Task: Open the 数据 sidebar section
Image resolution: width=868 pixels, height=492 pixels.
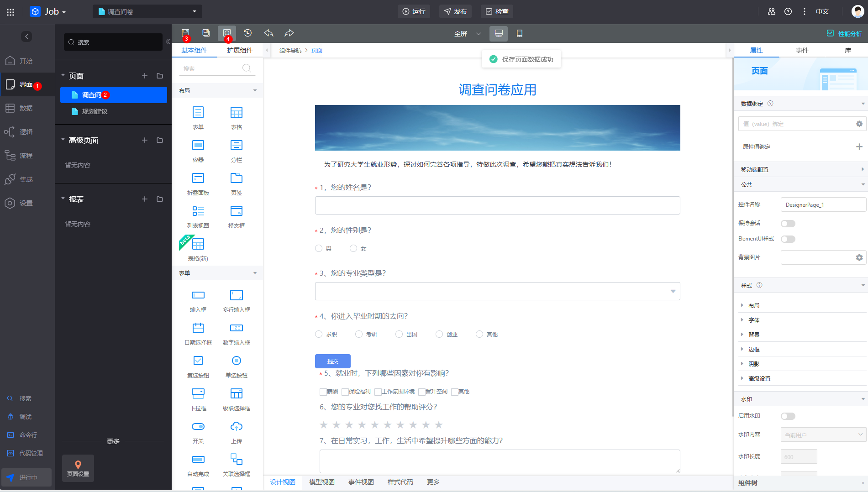Action: click(x=27, y=108)
